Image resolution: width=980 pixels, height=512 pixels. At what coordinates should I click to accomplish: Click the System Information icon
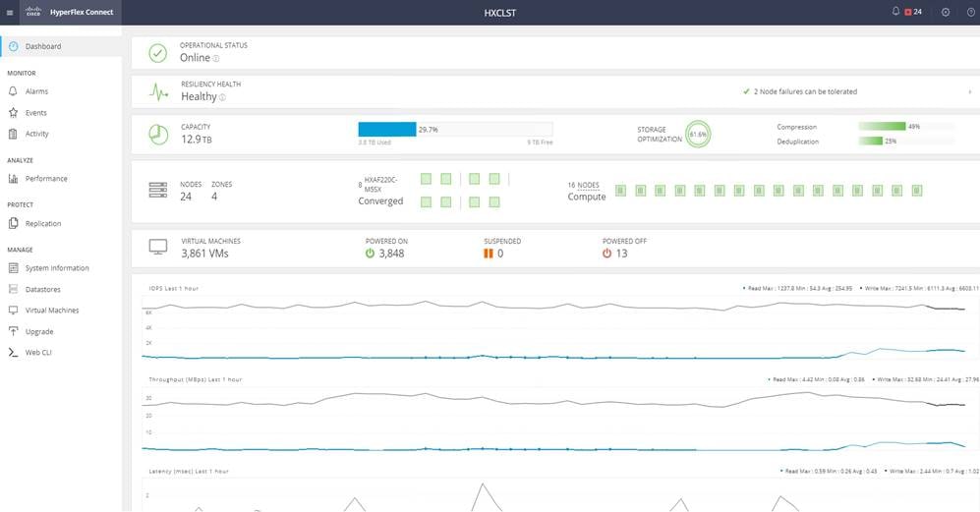[13, 268]
